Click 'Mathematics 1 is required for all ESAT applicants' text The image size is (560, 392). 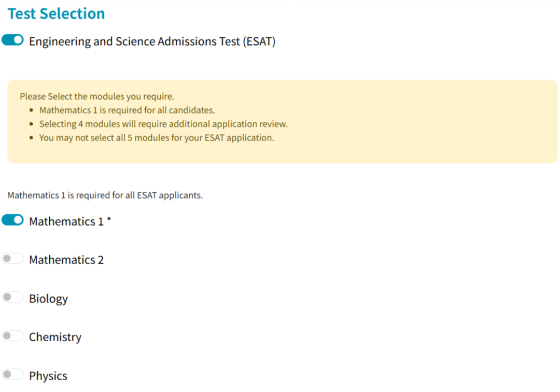[x=105, y=195]
